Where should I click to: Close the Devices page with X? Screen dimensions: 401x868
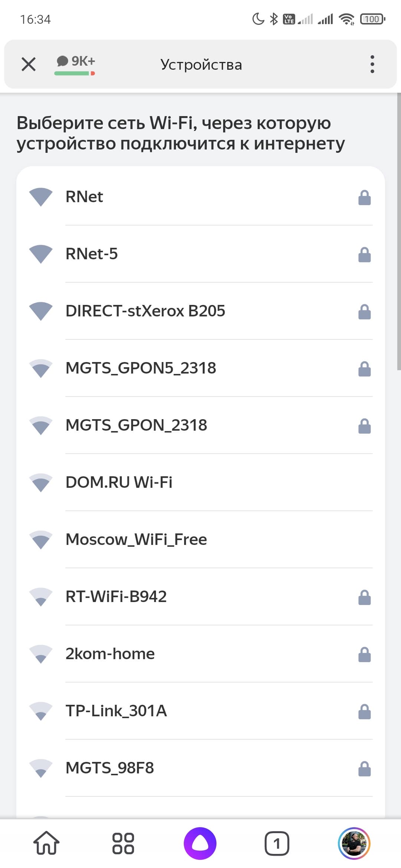coord(29,64)
